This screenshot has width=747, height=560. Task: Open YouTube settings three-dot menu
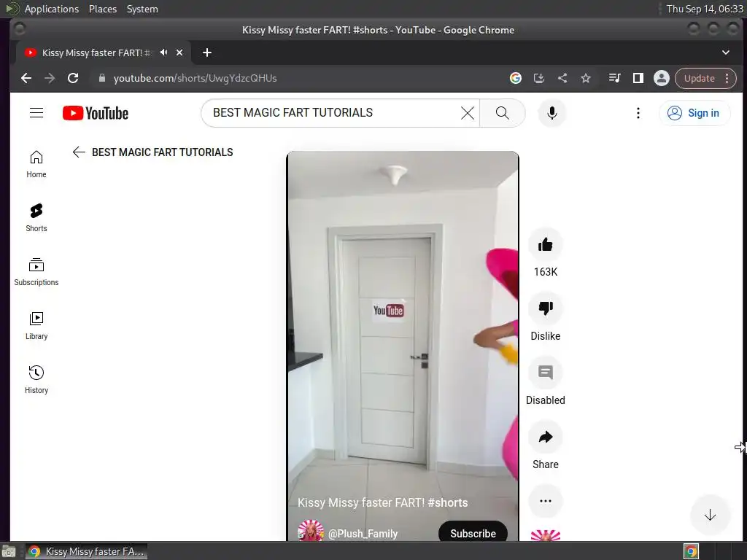(x=638, y=113)
